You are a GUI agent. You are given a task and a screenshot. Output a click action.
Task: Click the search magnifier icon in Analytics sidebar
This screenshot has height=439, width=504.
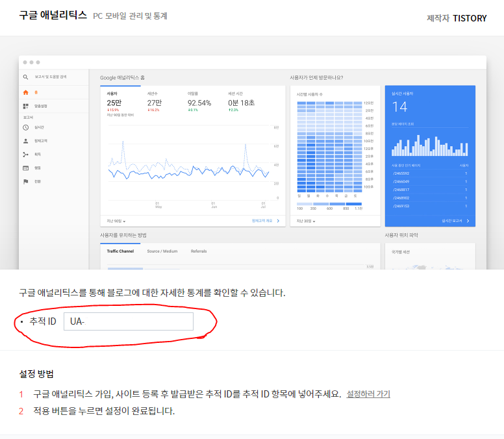tap(26, 77)
